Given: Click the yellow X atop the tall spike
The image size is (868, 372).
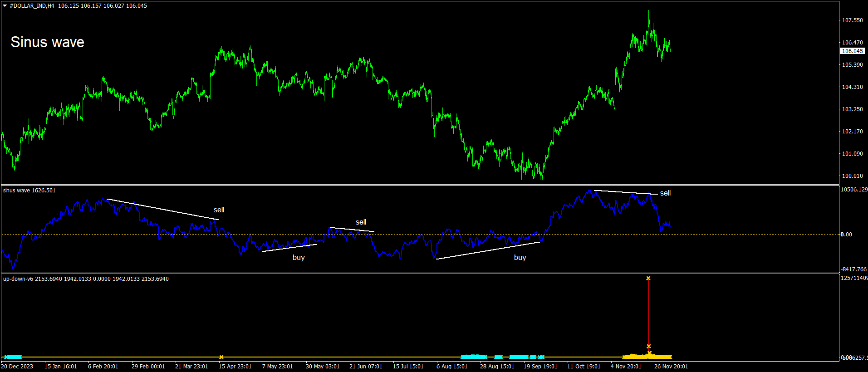Looking at the screenshot, I should [x=648, y=278].
